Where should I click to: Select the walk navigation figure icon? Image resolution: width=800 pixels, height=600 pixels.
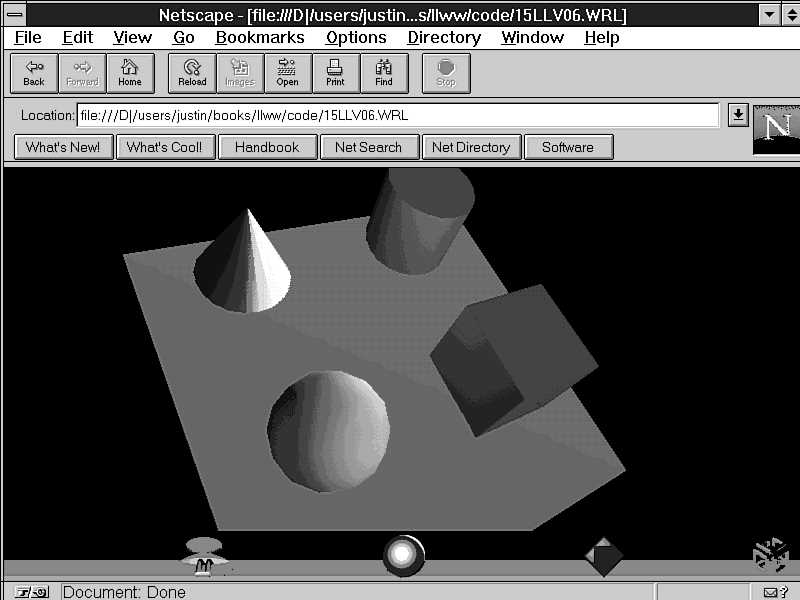pyautogui.click(x=204, y=555)
